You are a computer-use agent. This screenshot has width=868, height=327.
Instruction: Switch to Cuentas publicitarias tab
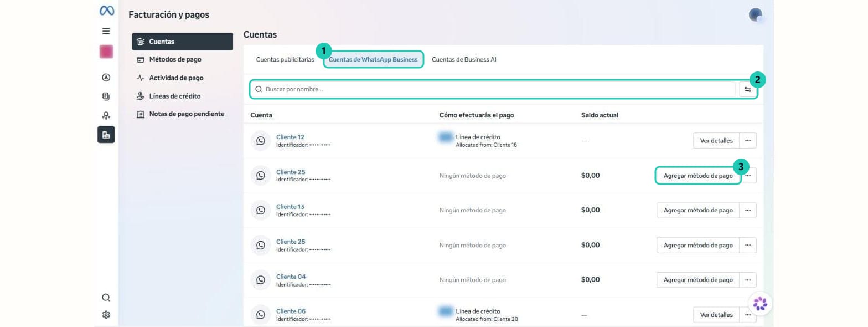click(285, 59)
